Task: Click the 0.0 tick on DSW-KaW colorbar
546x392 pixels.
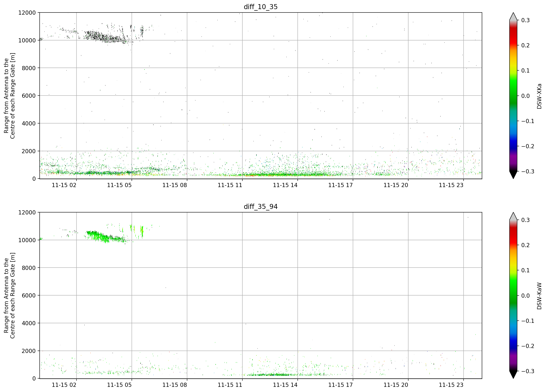Action: click(526, 296)
